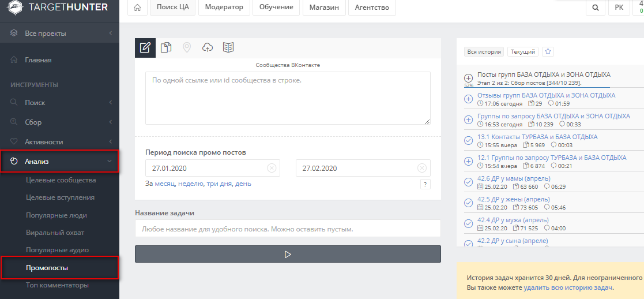Image resolution: width=644 pixels, height=299 pixels.
Task: Select the map pin location icon
Action: tap(187, 48)
